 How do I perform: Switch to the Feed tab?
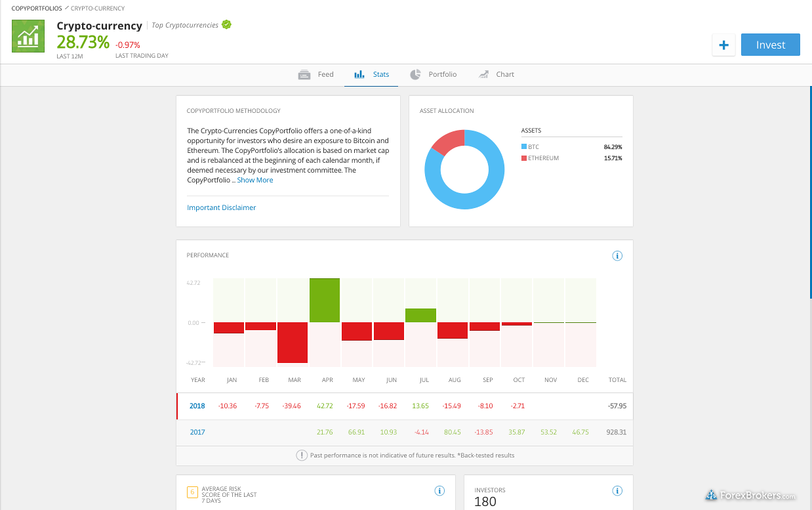coord(316,74)
